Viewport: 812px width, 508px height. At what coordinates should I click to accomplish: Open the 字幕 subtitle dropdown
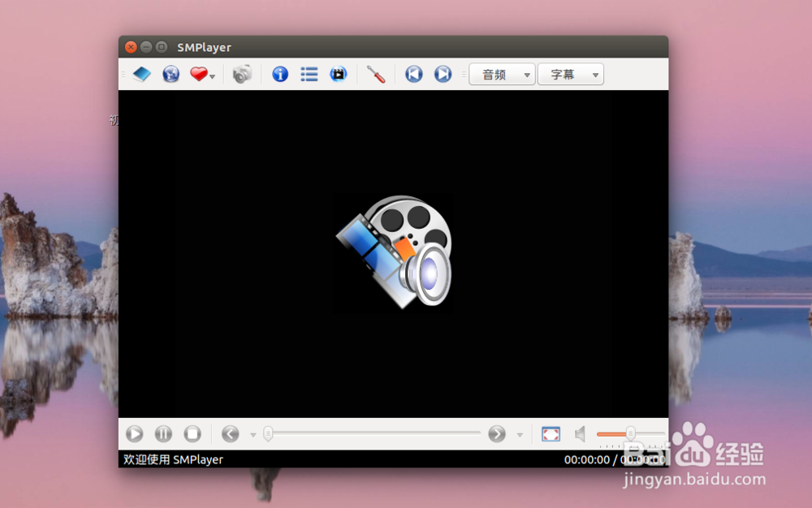(x=571, y=75)
